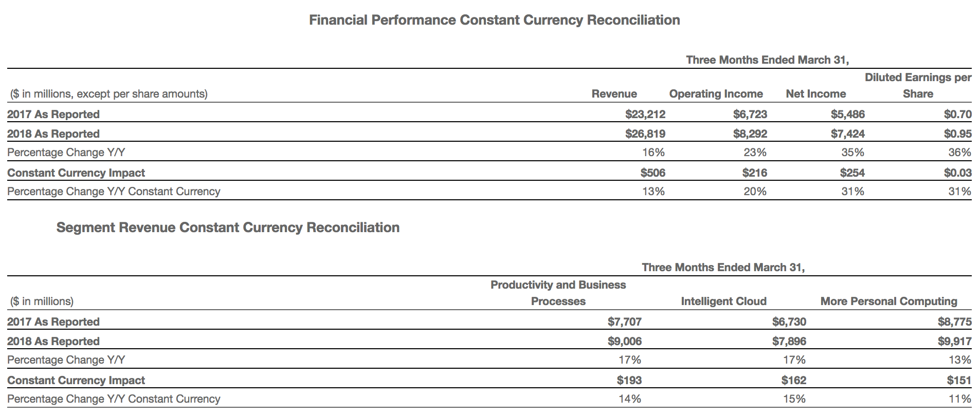
Task: Click 2017 reported revenue $23,212
Action: pos(645,114)
